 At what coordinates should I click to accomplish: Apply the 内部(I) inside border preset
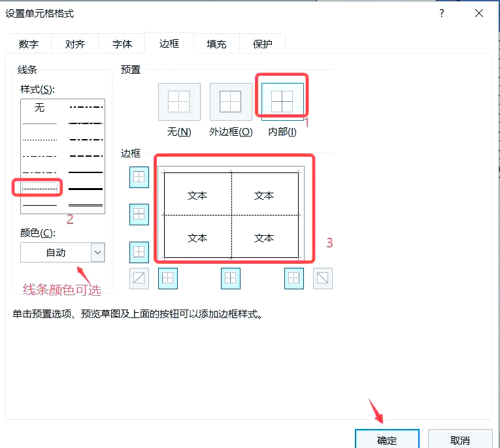[282, 102]
